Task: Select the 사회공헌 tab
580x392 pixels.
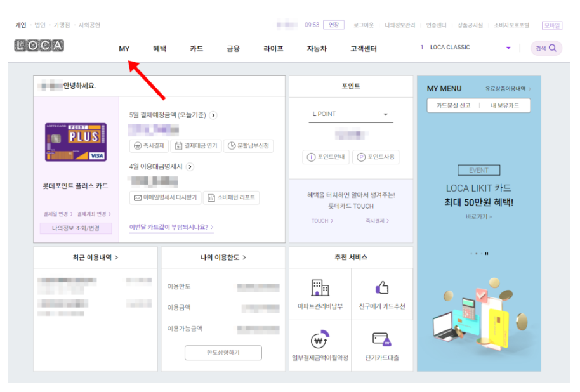Action: click(89, 25)
